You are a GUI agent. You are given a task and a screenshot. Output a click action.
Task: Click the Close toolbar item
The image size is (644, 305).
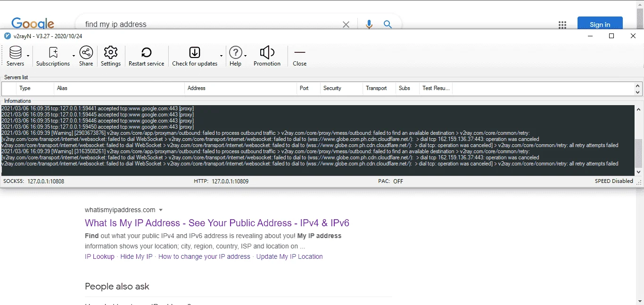(x=299, y=56)
